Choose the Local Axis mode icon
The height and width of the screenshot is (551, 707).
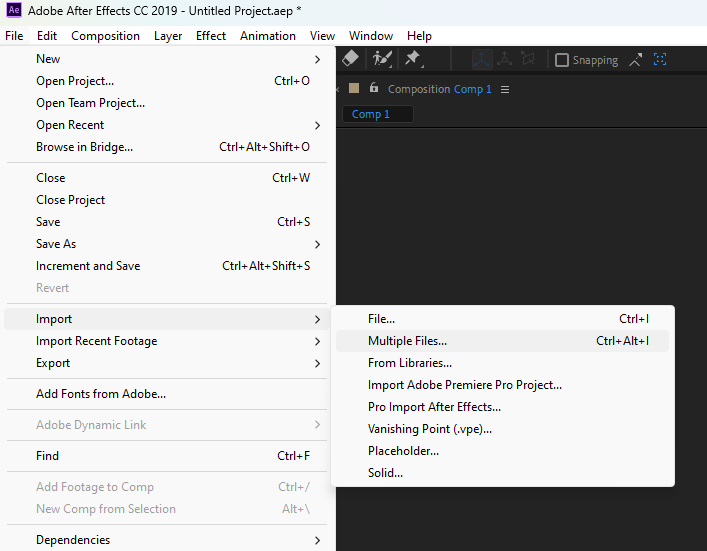[482, 60]
